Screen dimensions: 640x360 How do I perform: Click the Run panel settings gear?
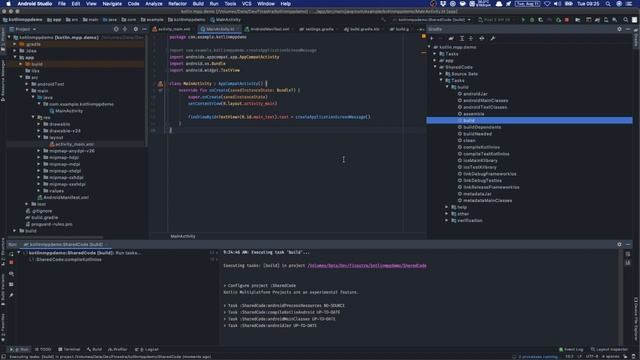click(619, 244)
